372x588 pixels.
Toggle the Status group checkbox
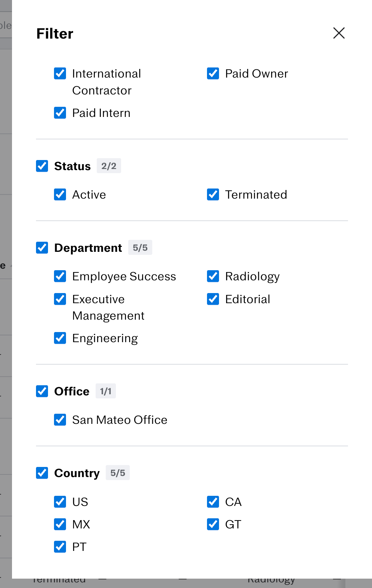tap(42, 166)
